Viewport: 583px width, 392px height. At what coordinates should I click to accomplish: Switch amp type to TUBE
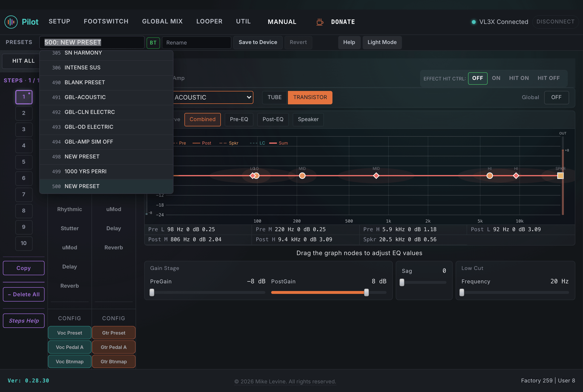coord(274,97)
